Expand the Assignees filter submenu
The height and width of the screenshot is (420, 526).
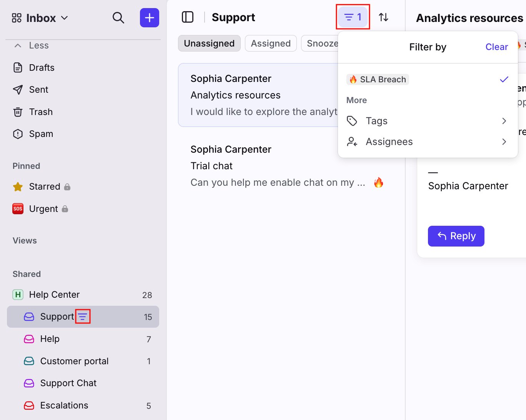428,142
